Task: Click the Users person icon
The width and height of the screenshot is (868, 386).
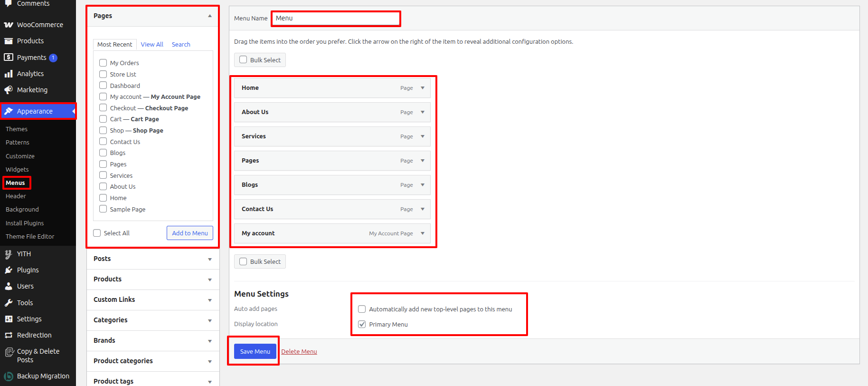Action: point(9,286)
